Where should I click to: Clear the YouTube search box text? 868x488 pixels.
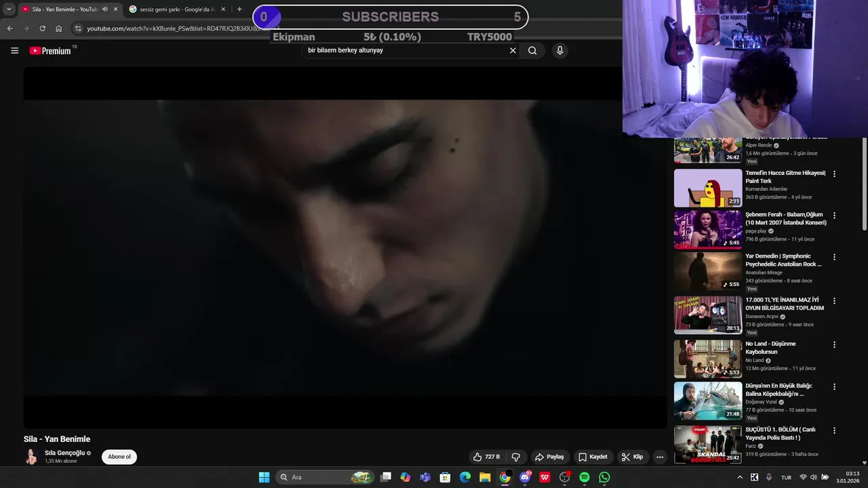pyautogui.click(x=513, y=50)
